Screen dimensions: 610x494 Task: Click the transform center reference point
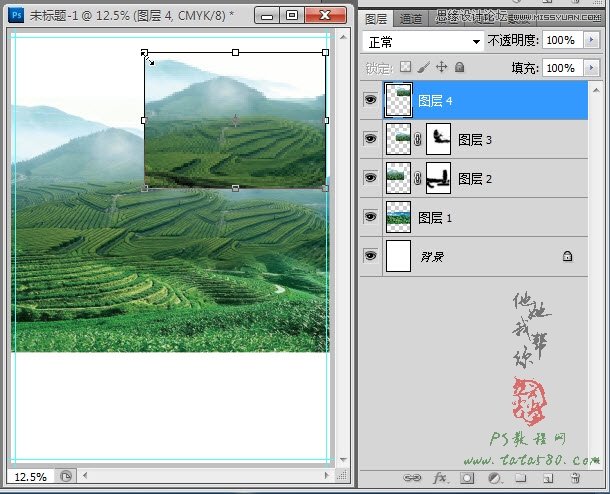pos(235,120)
